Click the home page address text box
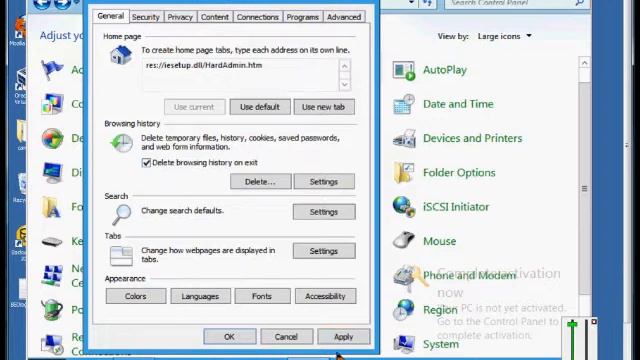 (241, 75)
